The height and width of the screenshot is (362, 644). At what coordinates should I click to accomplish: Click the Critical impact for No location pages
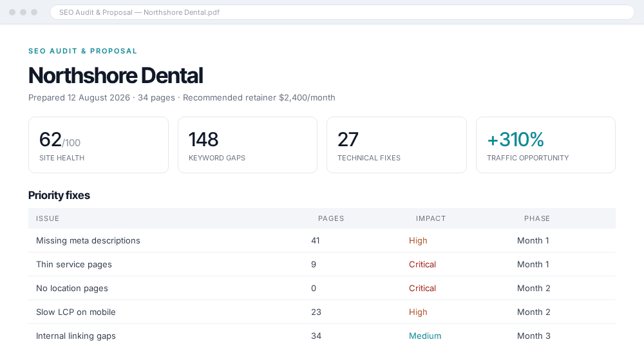coord(422,289)
